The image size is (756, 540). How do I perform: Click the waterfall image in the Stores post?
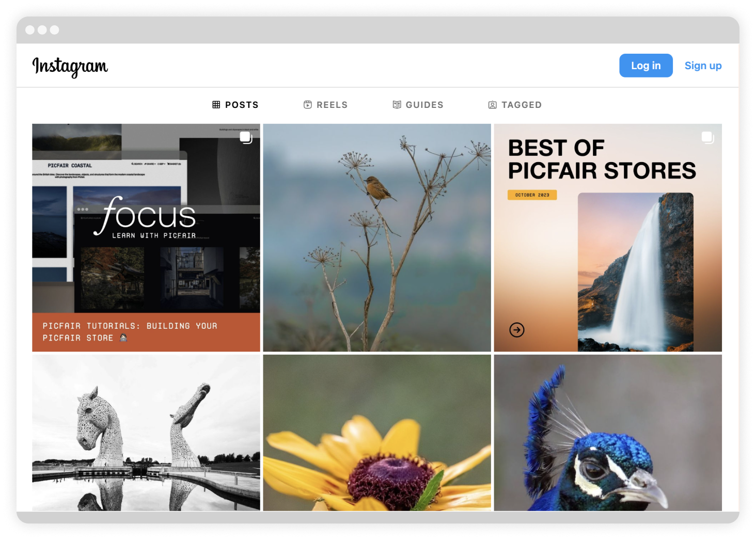click(x=636, y=272)
